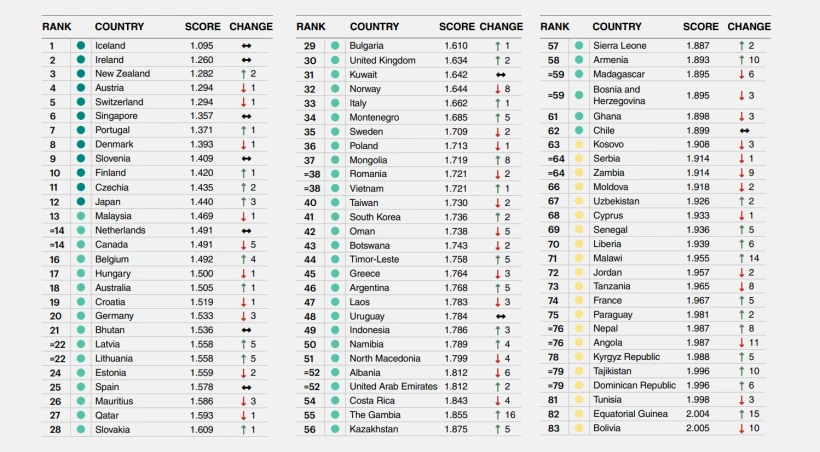820x452 pixels.
Task: Select the green up arrow in Armenia row
Action: pyautogui.click(x=742, y=60)
